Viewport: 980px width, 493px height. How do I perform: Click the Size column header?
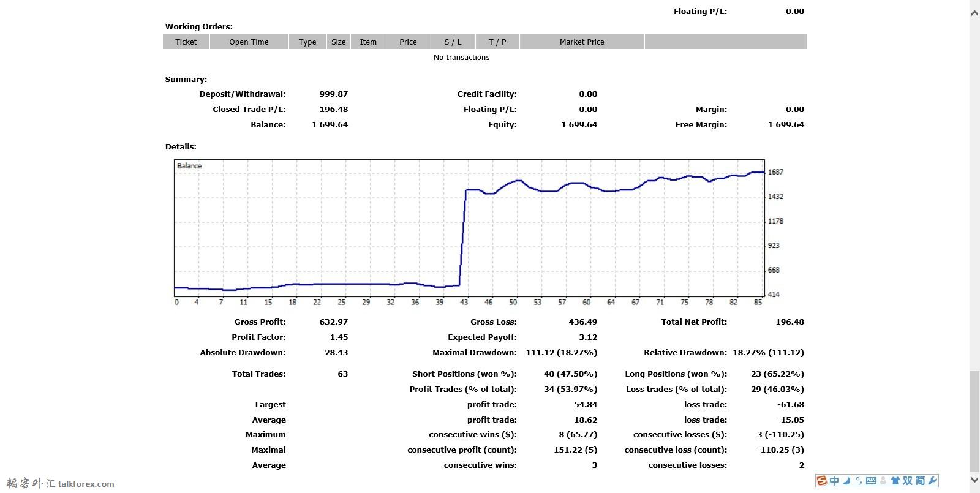click(x=339, y=42)
